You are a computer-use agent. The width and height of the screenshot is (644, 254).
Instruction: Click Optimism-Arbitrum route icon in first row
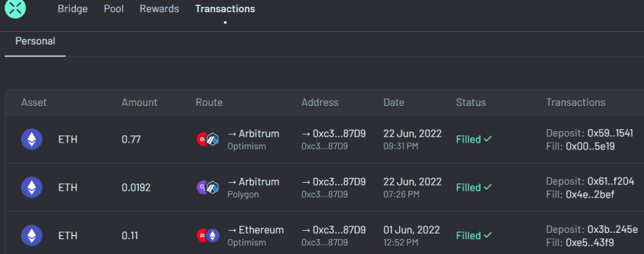(x=208, y=139)
